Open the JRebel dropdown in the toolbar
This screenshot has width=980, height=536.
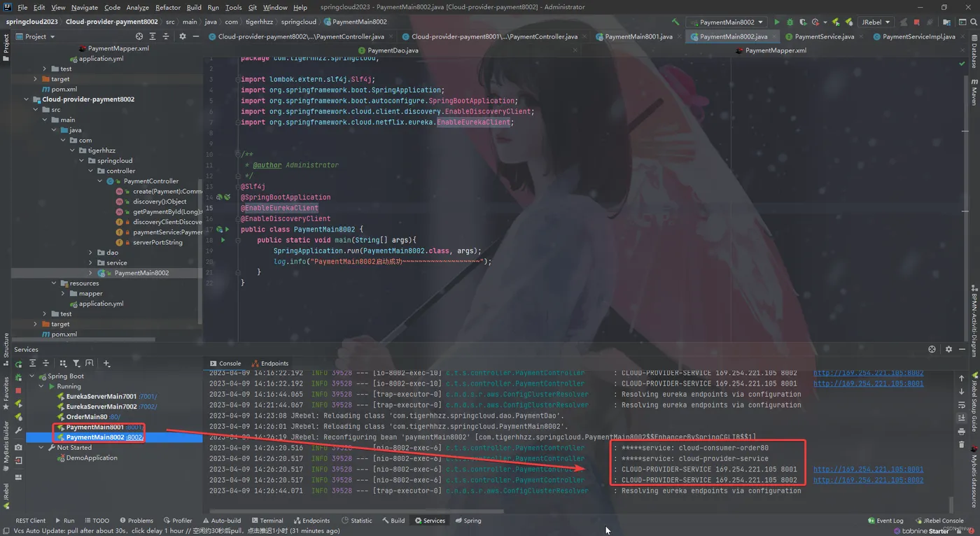(876, 22)
